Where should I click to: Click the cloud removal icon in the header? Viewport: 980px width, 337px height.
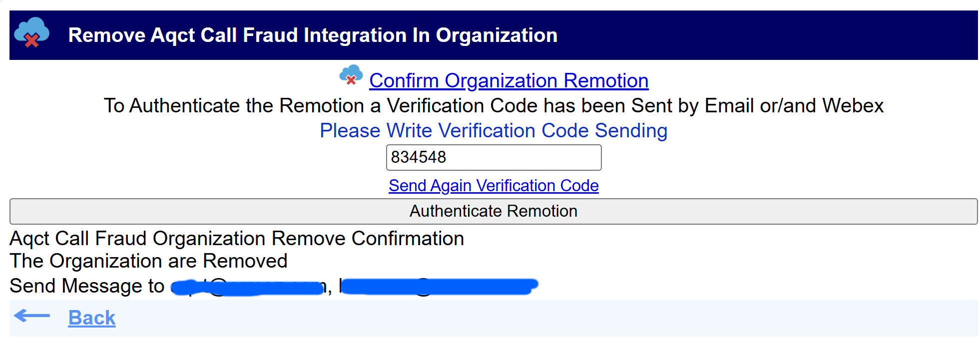point(31,34)
